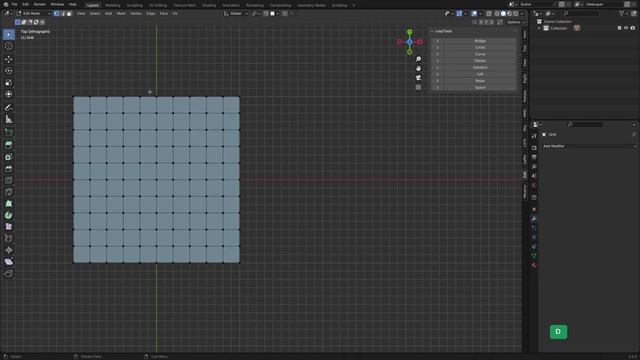Hide Collection with eye icon in outliner

(x=626, y=28)
